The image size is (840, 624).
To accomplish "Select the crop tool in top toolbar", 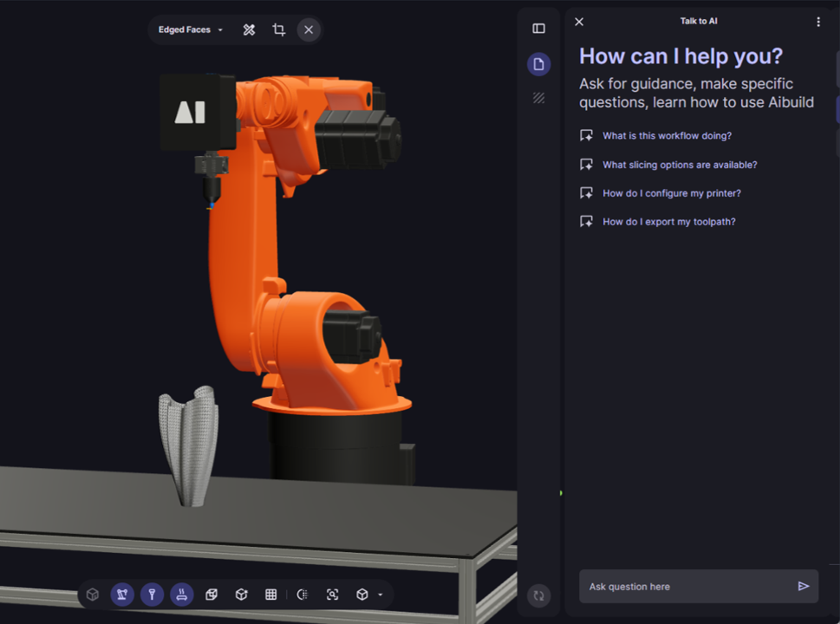I will coord(278,29).
